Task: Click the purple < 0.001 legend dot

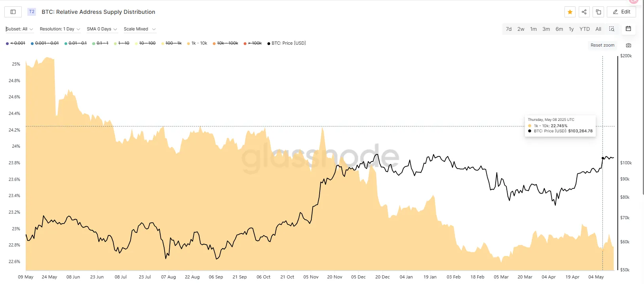Action: click(8, 43)
